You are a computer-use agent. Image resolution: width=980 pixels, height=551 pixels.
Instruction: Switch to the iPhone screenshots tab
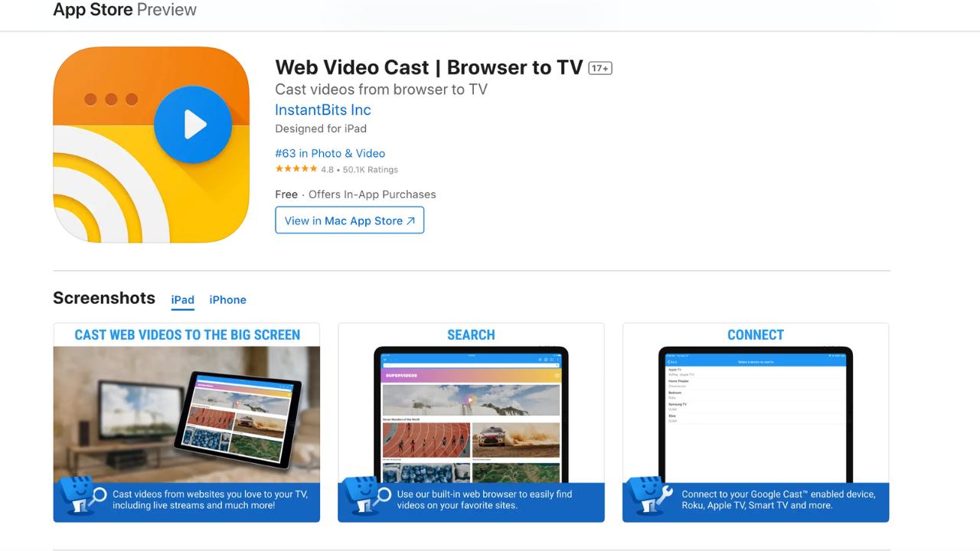pyautogui.click(x=227, y=300)
